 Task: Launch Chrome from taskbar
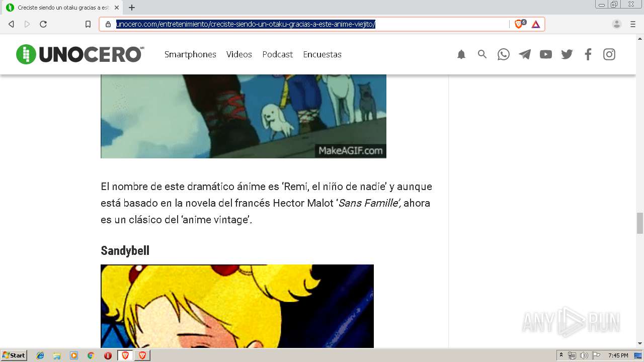91,355
